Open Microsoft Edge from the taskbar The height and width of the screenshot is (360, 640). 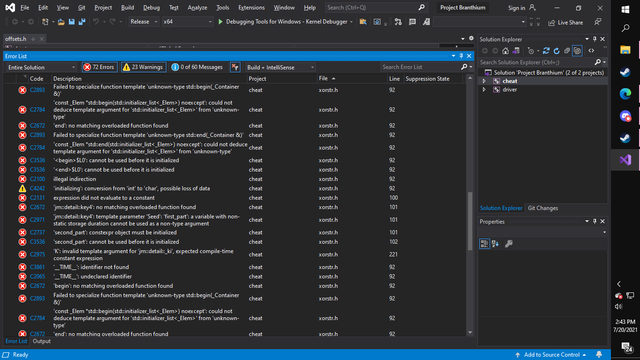(625, 94)
